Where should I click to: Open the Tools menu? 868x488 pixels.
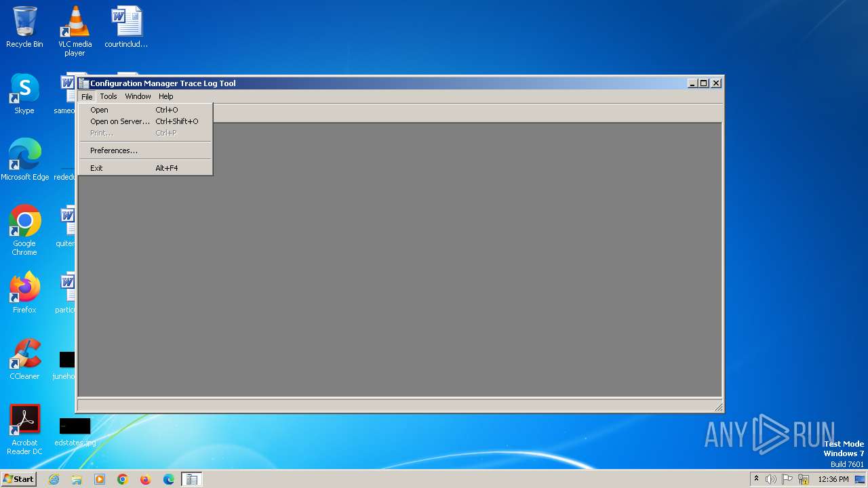[108, 96]
